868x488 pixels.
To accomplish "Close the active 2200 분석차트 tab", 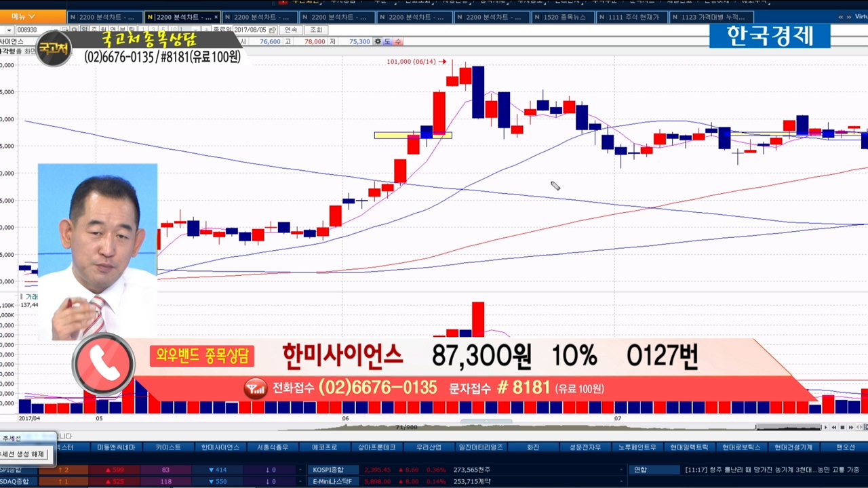I will point(216,17).
